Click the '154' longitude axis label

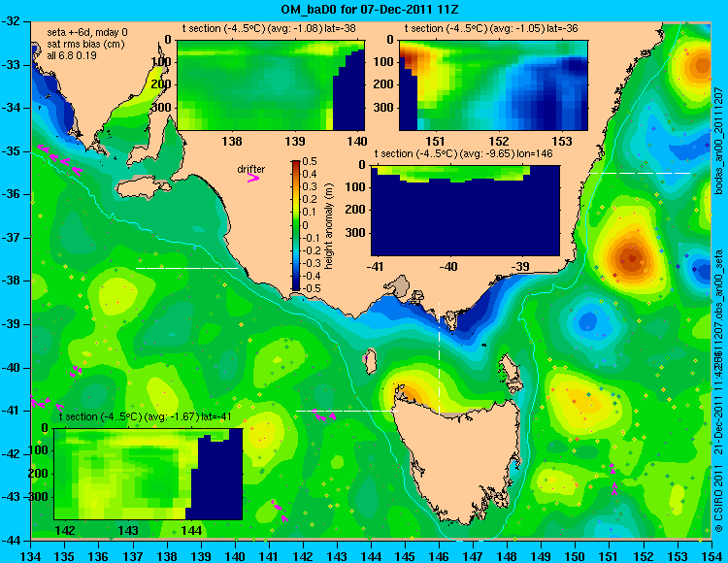coord(711,556)
